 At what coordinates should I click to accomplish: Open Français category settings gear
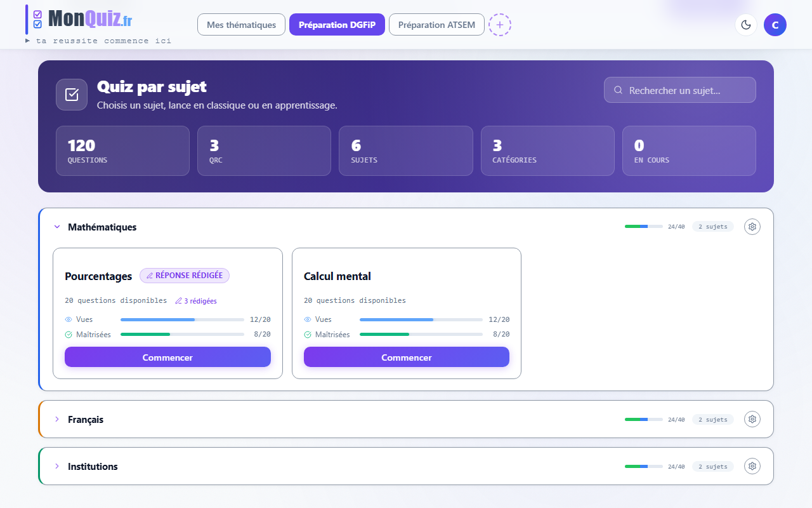pyautogui.click(x=752, y=419)
